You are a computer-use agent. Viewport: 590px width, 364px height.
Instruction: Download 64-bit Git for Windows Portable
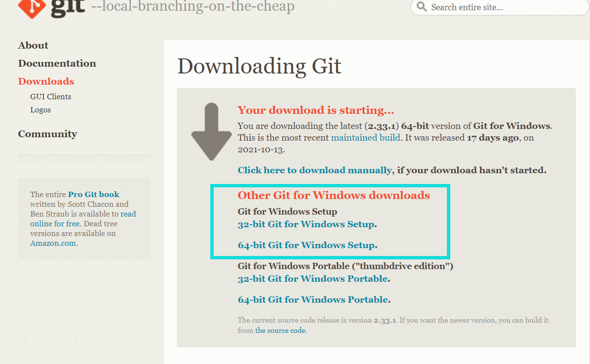tap(313, 299)
